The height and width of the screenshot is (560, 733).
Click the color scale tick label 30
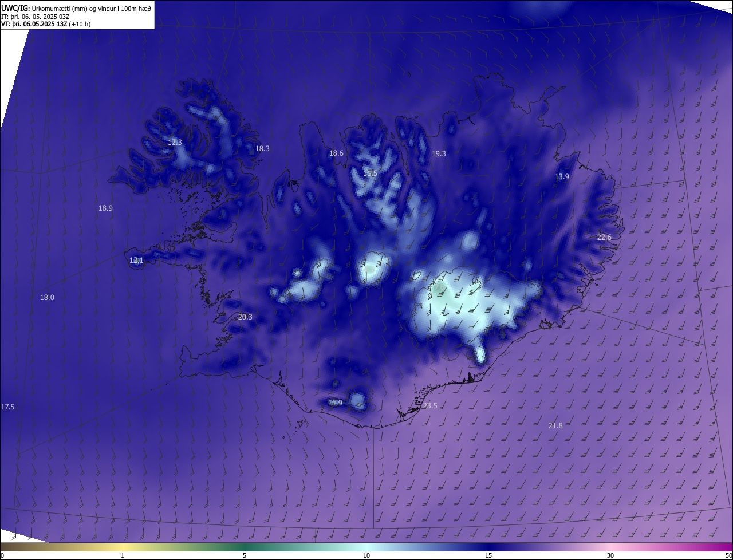click(x=610, y=555)
